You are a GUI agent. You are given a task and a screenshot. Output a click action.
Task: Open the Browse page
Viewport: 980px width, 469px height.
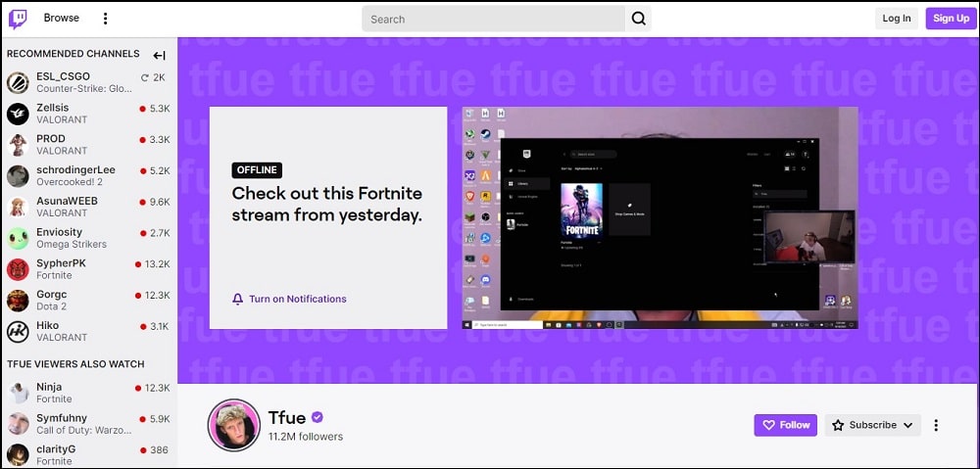click(x=61, y=18)
